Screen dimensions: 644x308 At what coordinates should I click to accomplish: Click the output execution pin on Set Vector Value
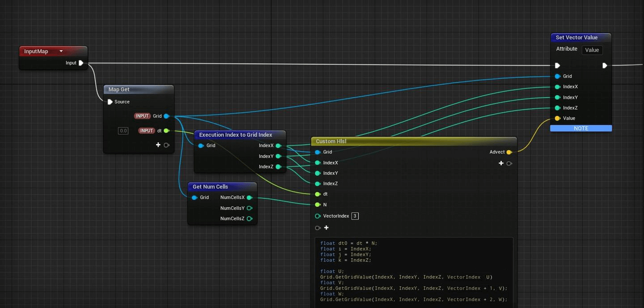click(605, 66)
